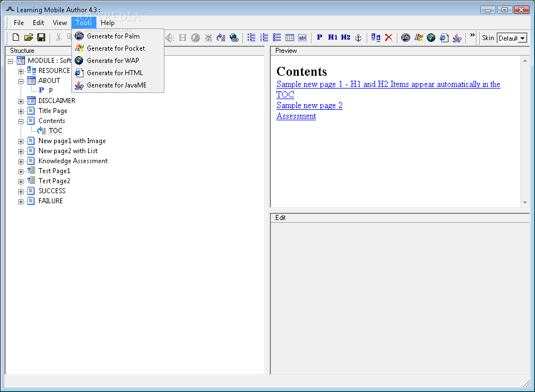Click the red X delete icon
The height and width of the screenshot is (392, 535).
[388, 37]
